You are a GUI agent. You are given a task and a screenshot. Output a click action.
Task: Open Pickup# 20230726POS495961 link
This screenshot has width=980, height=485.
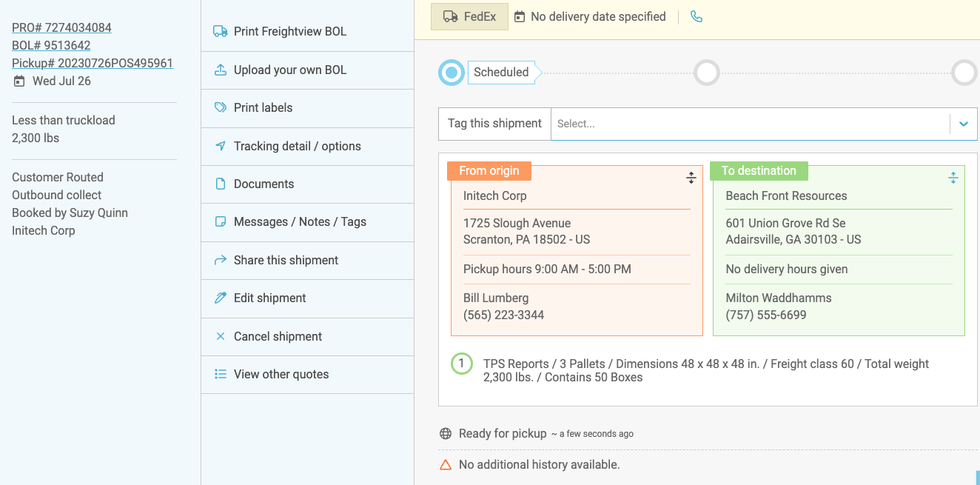pyautogui.click(x=93, y=63)
